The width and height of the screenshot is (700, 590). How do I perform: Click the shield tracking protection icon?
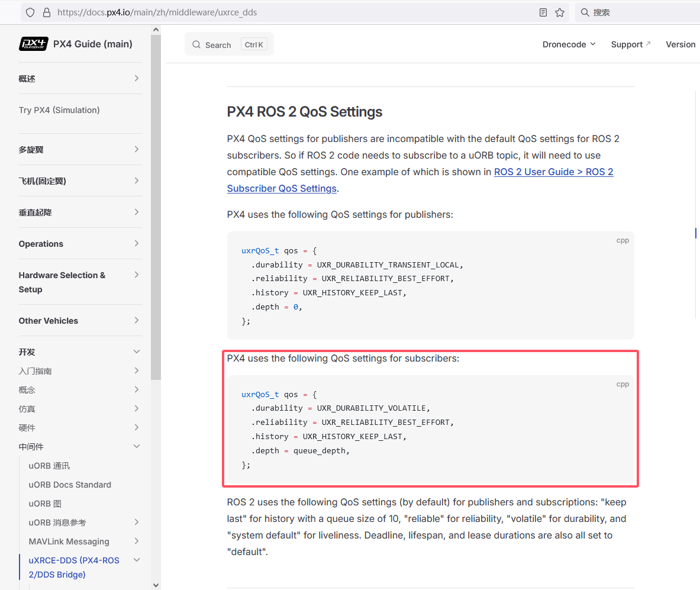pyautogui.click(x=30, y=12)
